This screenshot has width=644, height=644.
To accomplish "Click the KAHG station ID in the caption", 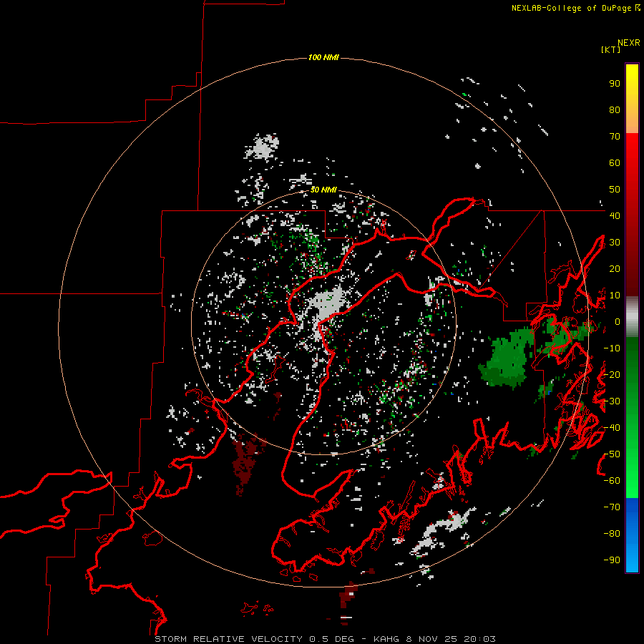I will (x=386, y=639).
